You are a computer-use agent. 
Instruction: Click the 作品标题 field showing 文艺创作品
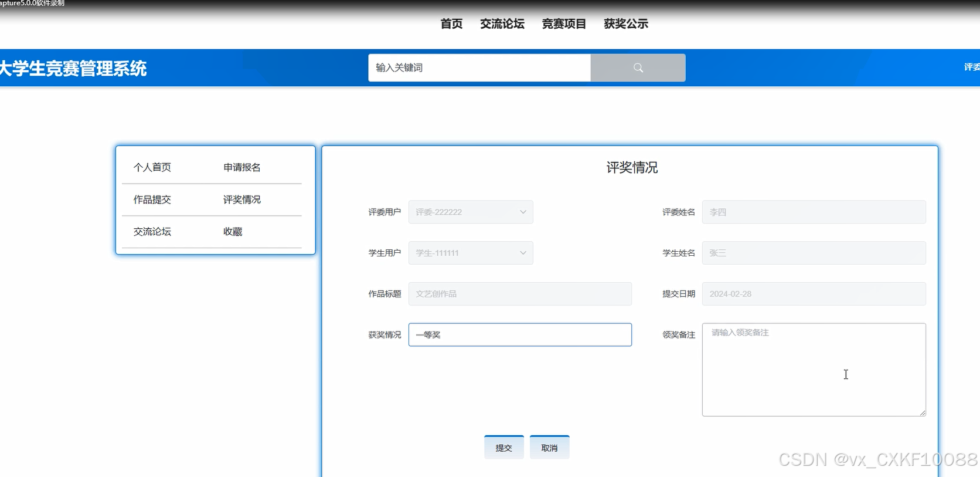coord(520,294)
